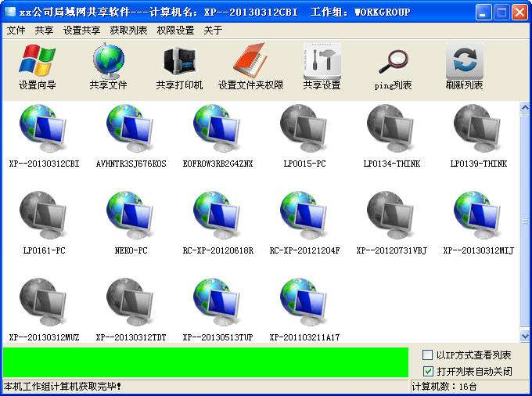This screenshot has width=532, height=396.
Task: Select computer XP--20130513TUP
Action: click(217, 310)
